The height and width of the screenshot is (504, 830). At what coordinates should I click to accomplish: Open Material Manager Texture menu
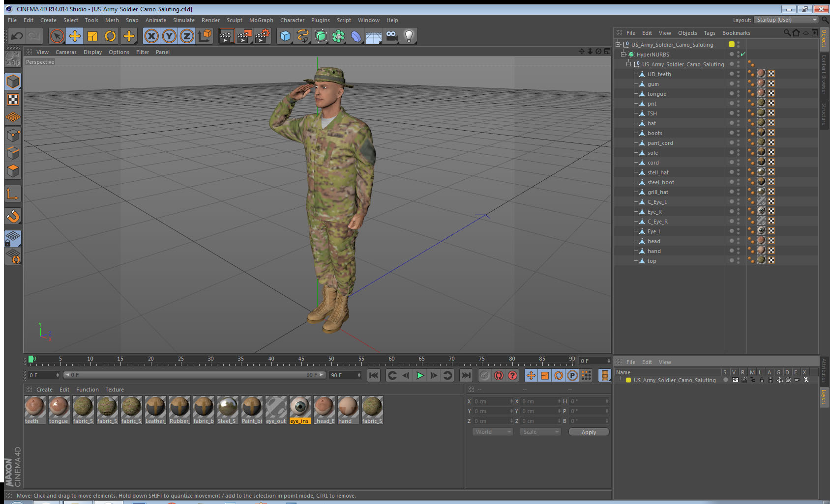[115, 390]
